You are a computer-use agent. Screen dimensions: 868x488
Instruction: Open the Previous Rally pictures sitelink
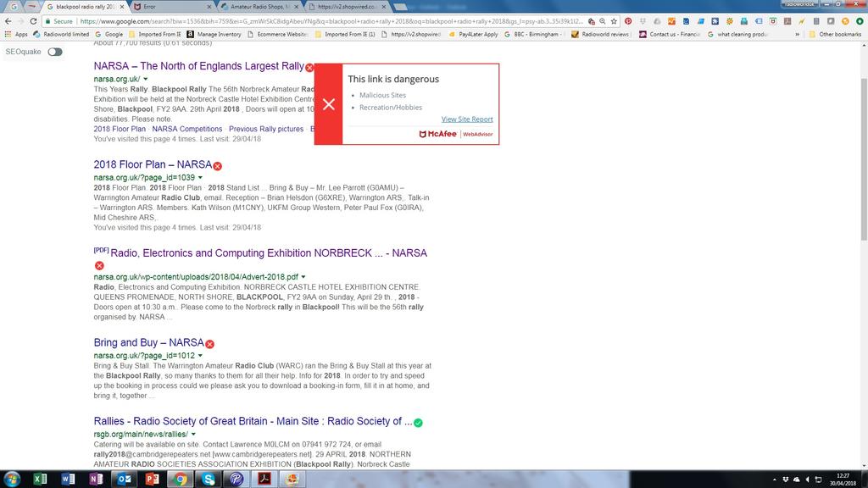tap(266, 129)
